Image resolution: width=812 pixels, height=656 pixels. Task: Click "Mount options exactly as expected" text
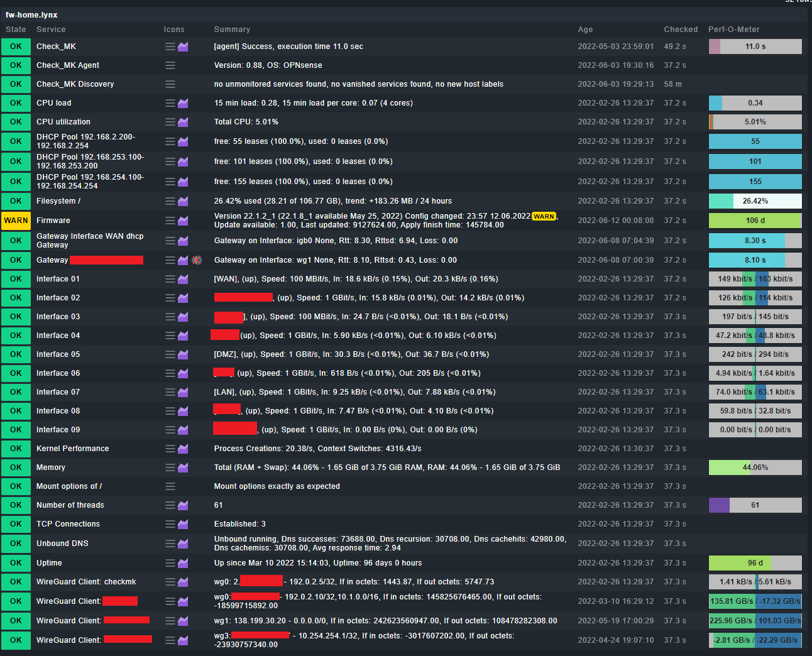coord(277,486)
